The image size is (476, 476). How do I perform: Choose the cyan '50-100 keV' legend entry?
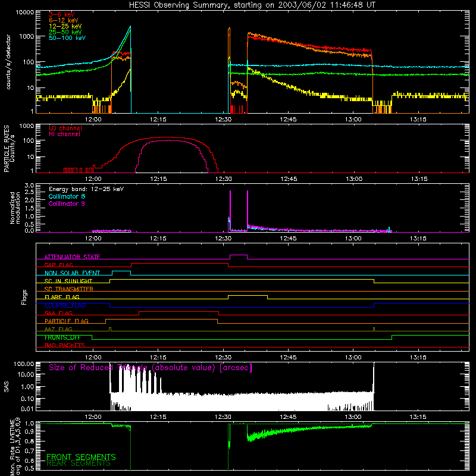(67, 38)
